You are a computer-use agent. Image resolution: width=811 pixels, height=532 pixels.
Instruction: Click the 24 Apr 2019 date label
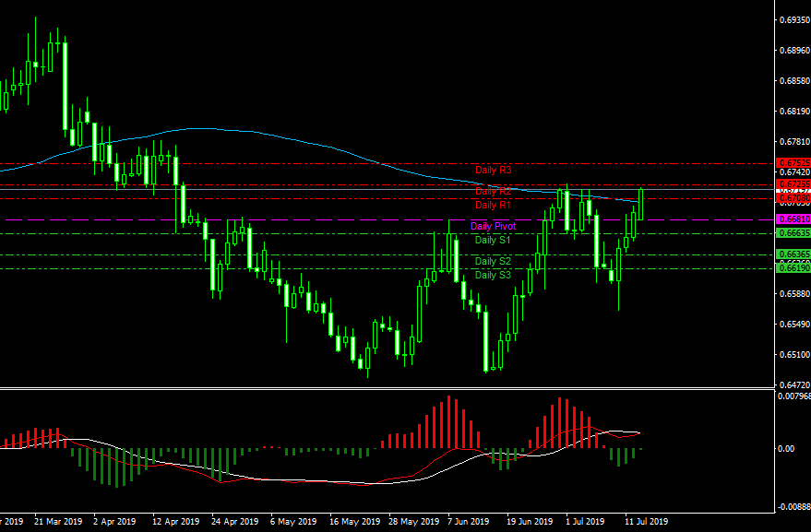[x=235, y=522]
